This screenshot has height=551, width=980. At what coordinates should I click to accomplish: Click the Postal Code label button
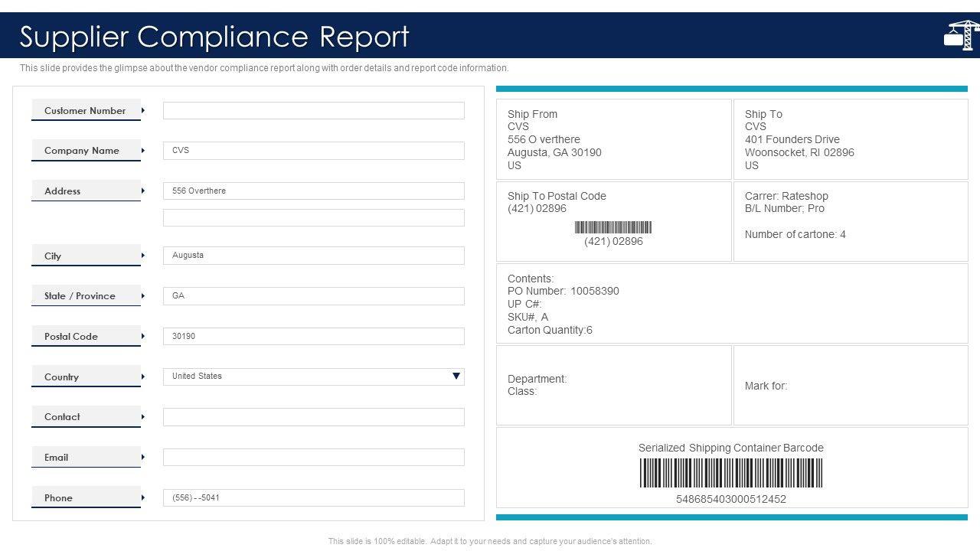pyautogui.click(x=86, y=336)
